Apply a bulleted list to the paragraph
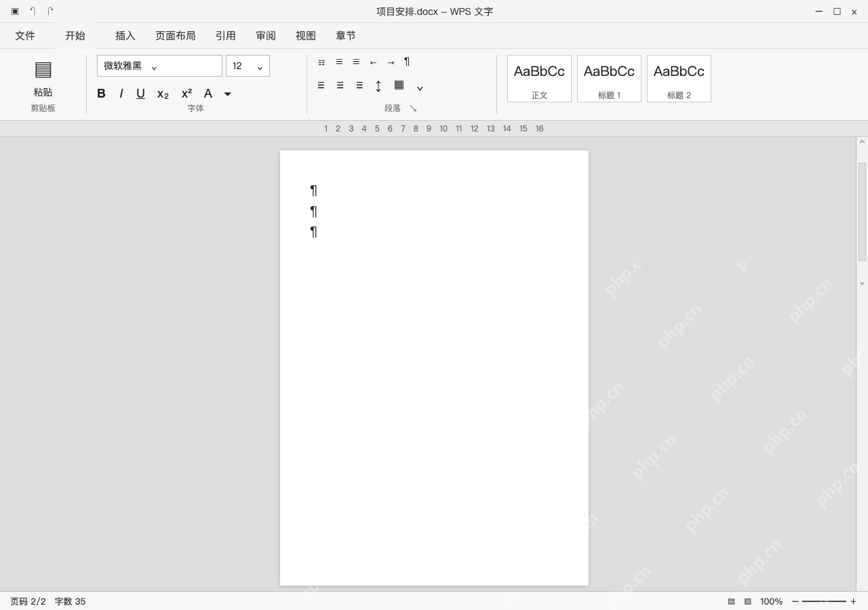The height and width of the screenshot is (610, 868). (x=321, y=62)
